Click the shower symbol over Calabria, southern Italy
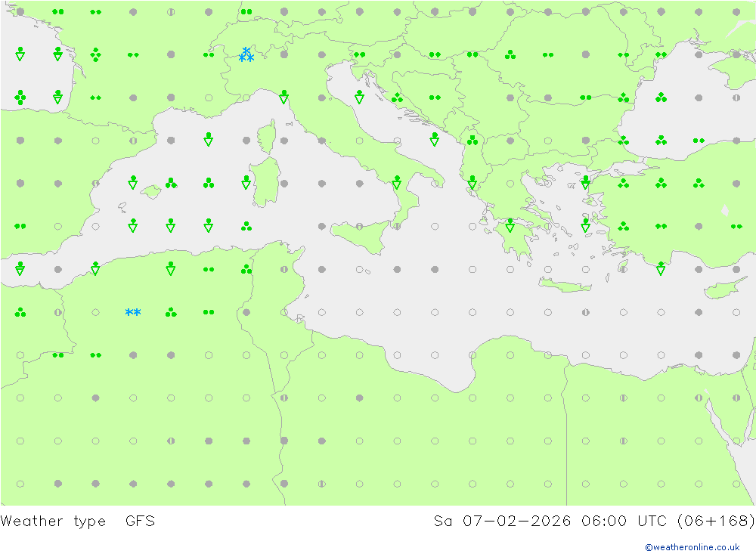This screenshot has width=756, height=554. (x=397, y=182)
